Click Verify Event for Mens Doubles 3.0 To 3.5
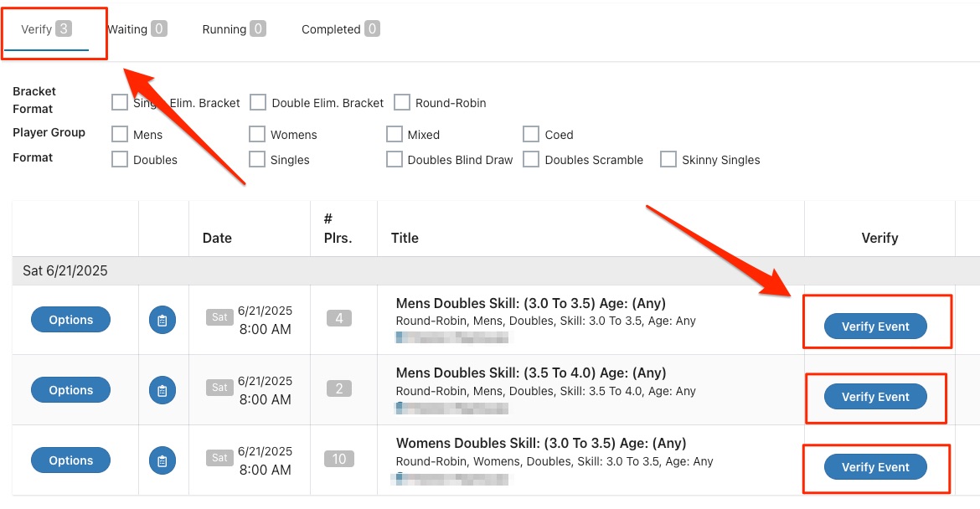The height and width of the screenshot is (509, 980). (x=875, y=326)
